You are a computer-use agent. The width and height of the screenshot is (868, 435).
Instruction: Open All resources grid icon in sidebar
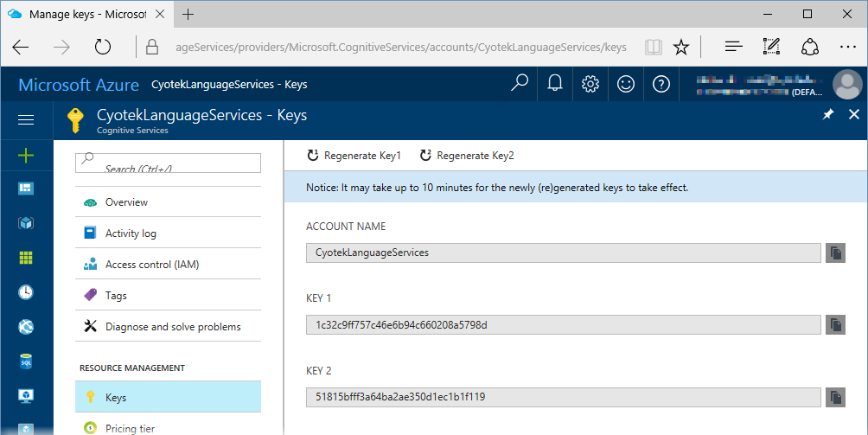click(26, 258)
